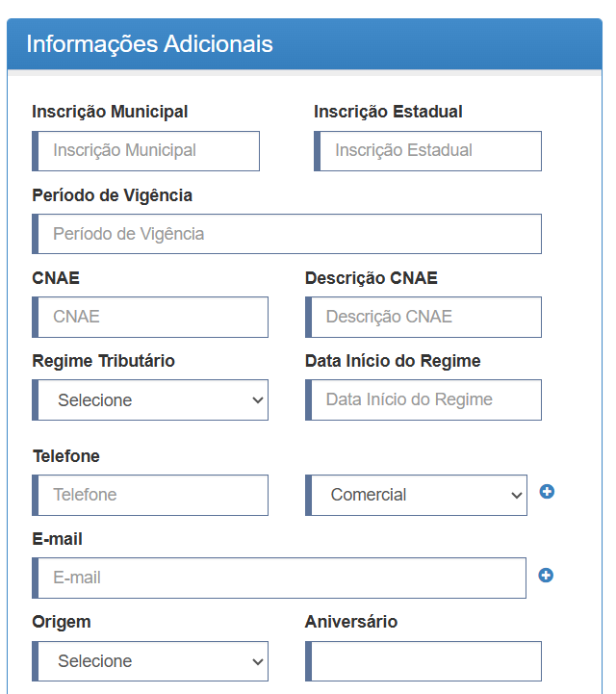The width and height of the screenshot is (616, 694).
Task: Click the Inscrição Municipal input field
Action: (x=145, y=150)
